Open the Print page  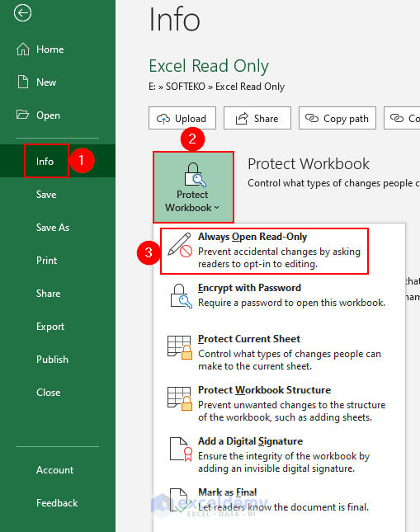(58, 260)
